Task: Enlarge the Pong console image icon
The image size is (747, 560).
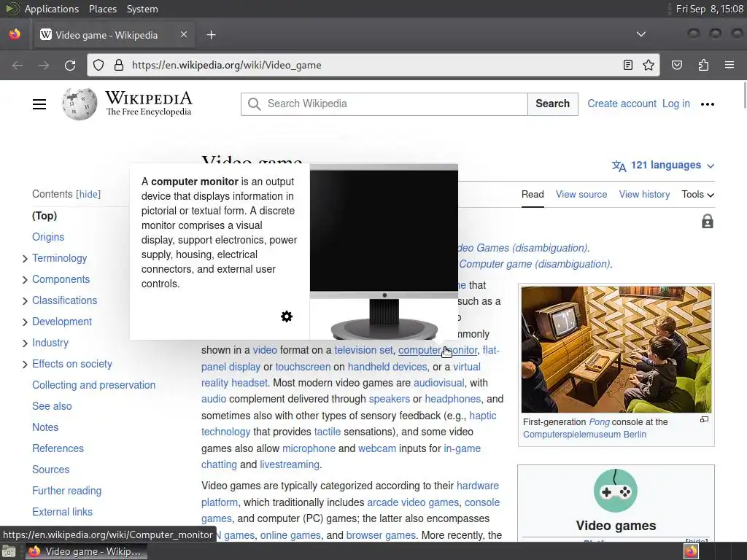Action: pyautogui.click(x=704, y=419)
